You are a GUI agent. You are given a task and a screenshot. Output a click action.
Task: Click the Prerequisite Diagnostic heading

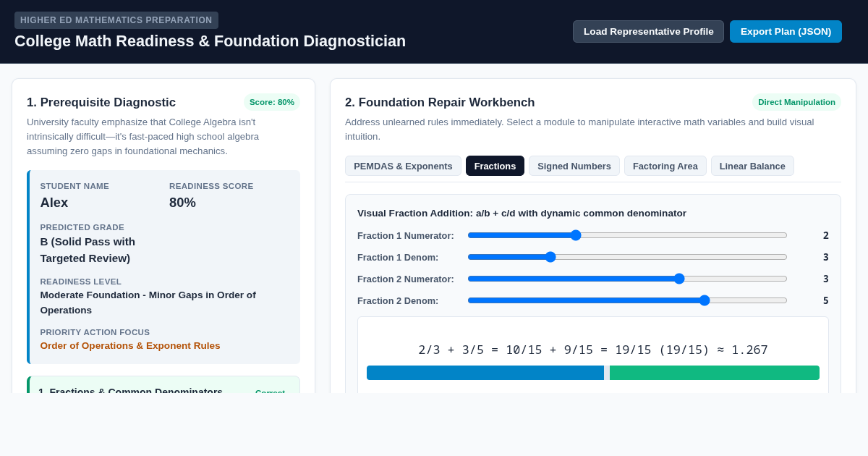pyautogui.click(x=101, y=103)
